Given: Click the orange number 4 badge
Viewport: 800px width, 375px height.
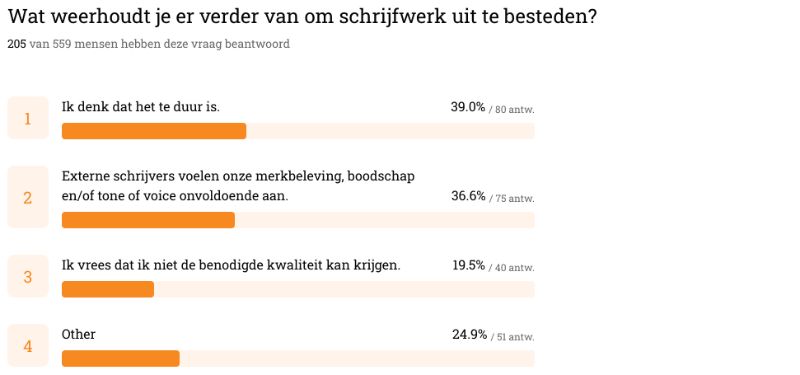Looking at the screenshot, I should click(28, 346).
